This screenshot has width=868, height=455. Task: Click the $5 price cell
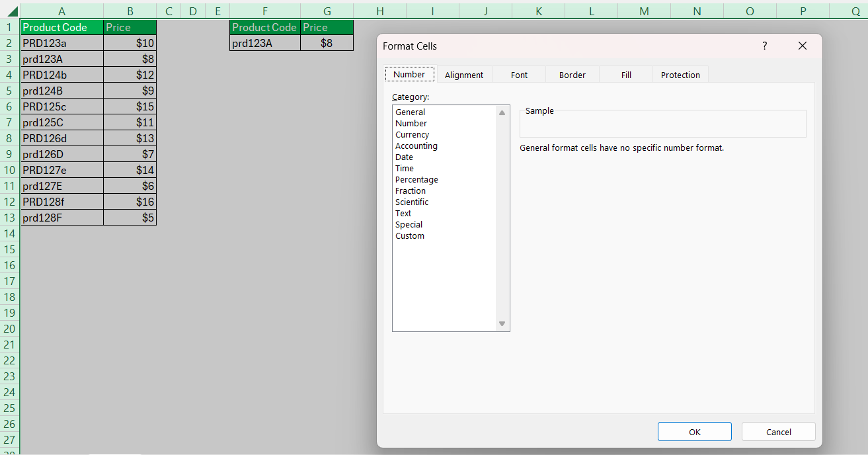(130, 218)
